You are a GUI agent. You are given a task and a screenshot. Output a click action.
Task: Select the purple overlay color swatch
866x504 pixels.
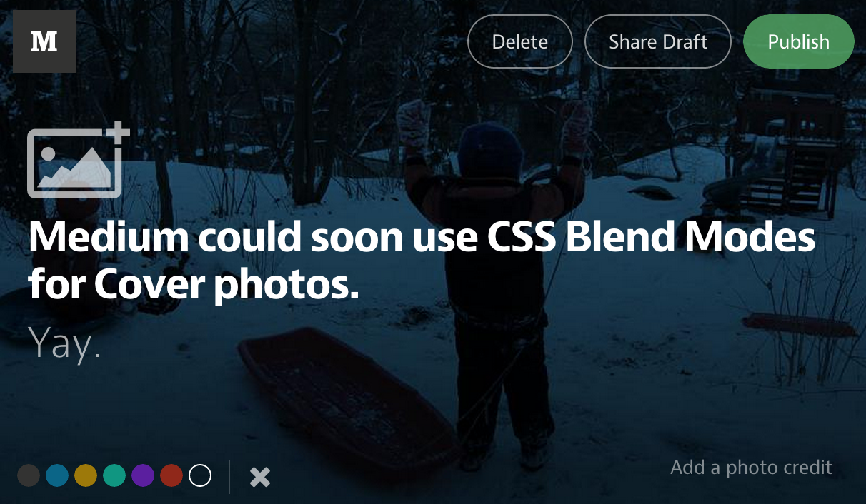click(143, 475)
